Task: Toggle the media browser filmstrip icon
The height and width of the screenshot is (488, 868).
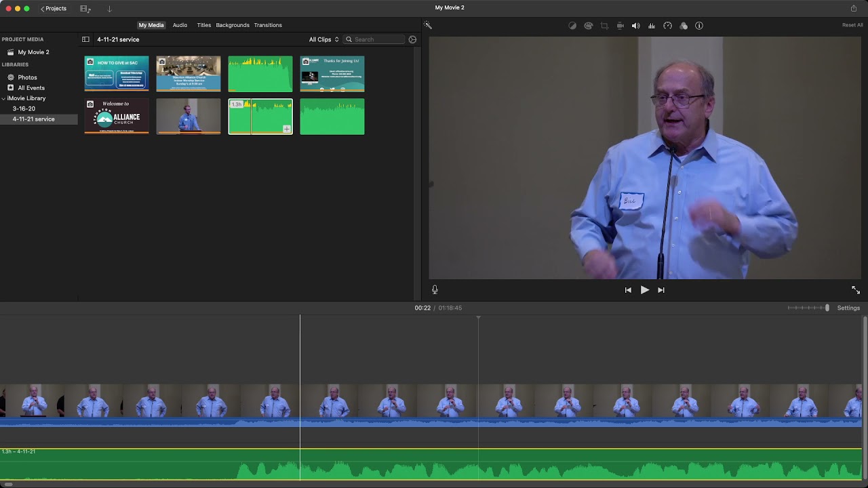Action: [85, 9]
